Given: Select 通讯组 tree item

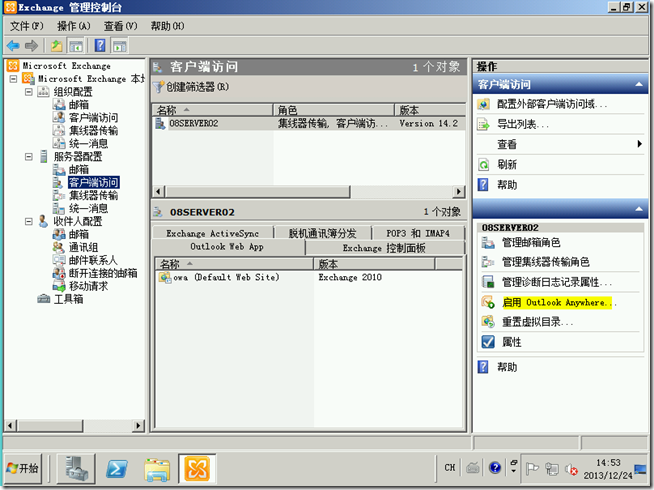Looking at the screenshot, I should [x=83, y=247].
